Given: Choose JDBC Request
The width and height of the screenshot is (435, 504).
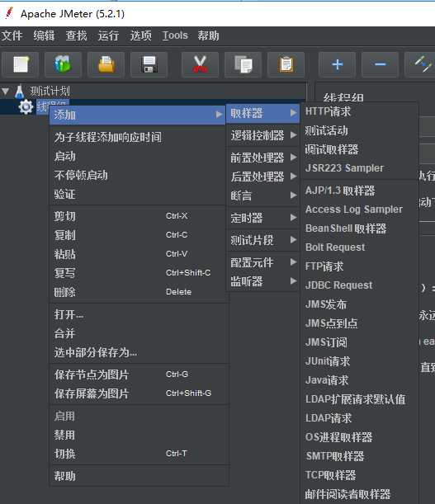Looking at the screenshot, I should click(x=359, y=285).
